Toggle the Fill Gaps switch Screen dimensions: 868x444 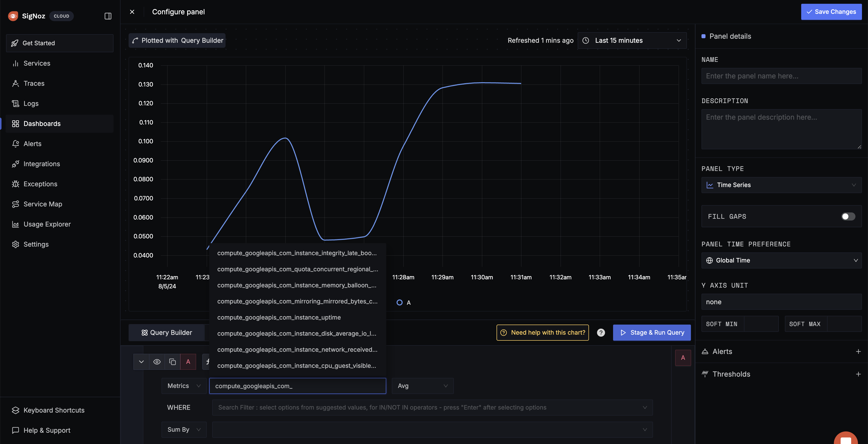848,216
